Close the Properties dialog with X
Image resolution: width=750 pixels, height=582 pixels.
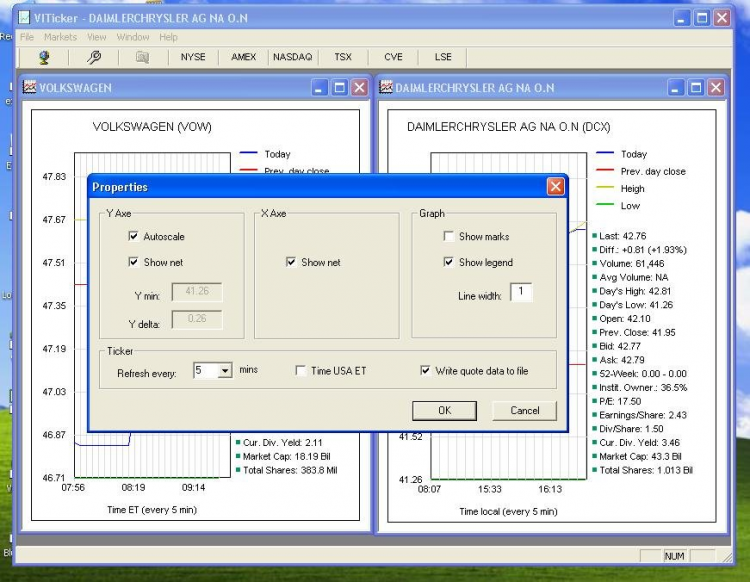coord(555,187)
